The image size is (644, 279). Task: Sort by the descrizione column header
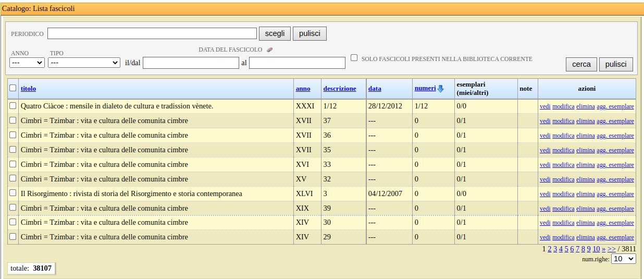pyautogui.click(x=340, y=89)
